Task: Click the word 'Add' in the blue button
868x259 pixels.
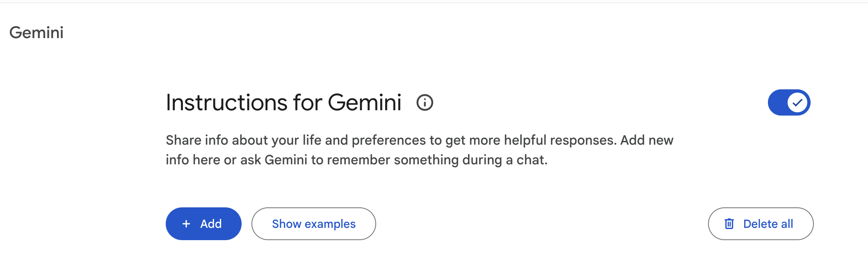Action: [x=211, y=224]
